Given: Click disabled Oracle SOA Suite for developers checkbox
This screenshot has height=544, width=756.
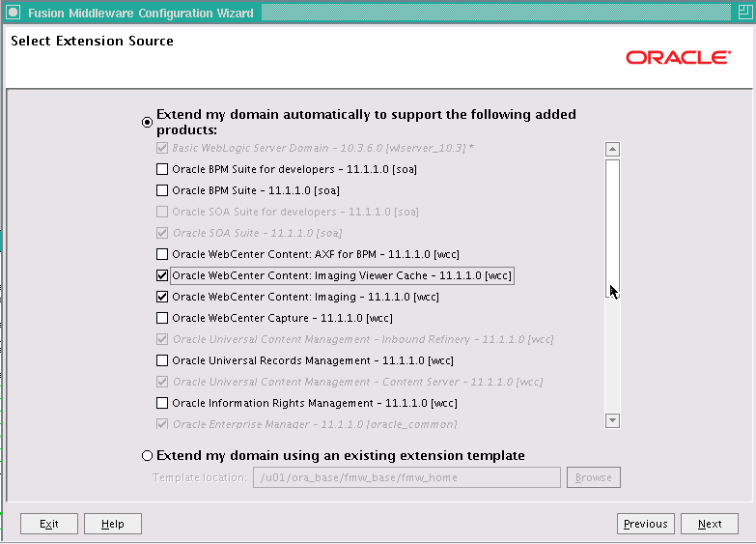Looking at the screenshot, I should [162, 212].
